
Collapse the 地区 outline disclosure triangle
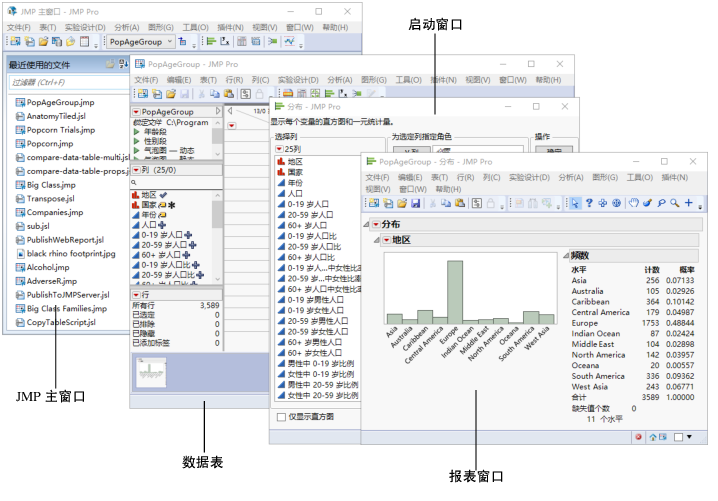377,240
